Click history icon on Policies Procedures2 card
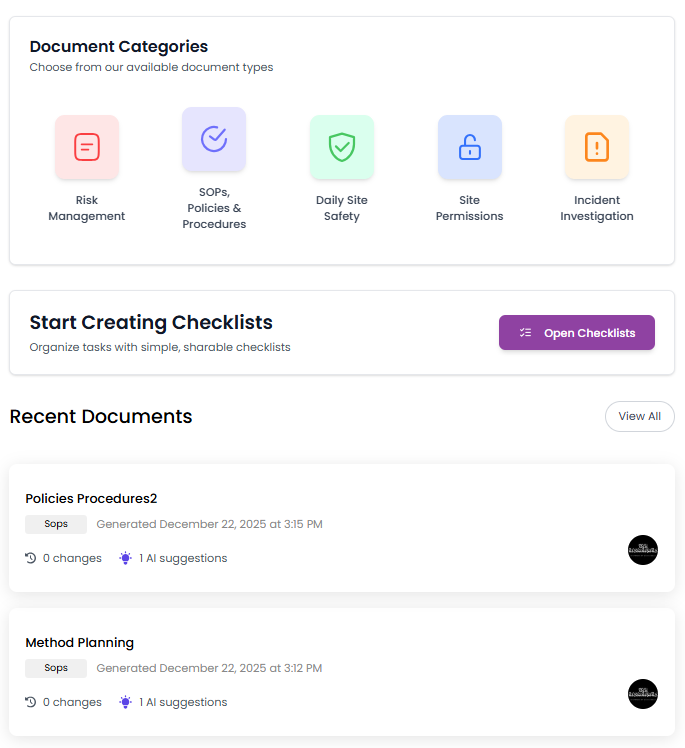The width and height of the screenshot is (685, 748). point(31,558)
